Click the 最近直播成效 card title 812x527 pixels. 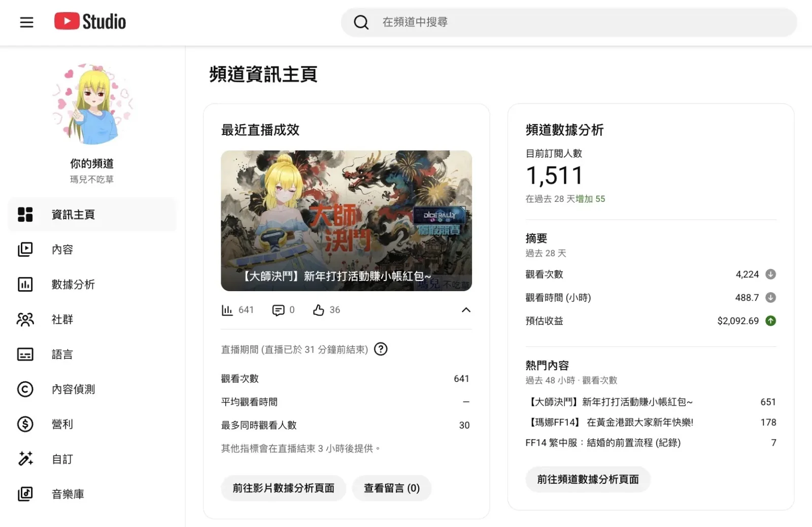[260, 130]
